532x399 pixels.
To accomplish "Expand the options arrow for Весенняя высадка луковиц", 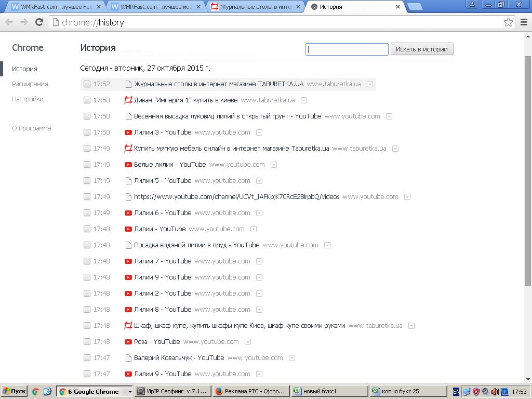I will click(389, 116).
